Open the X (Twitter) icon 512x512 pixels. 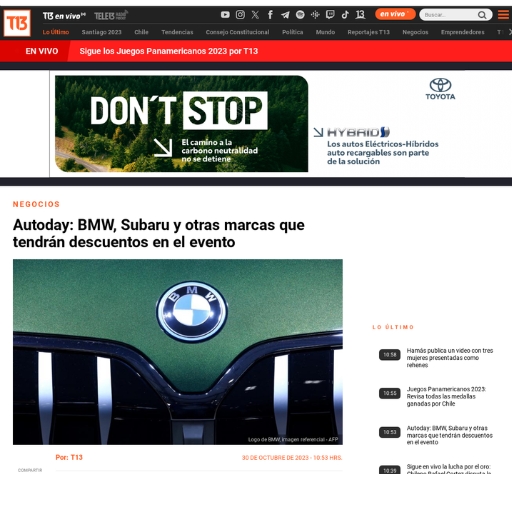[255, 15]
